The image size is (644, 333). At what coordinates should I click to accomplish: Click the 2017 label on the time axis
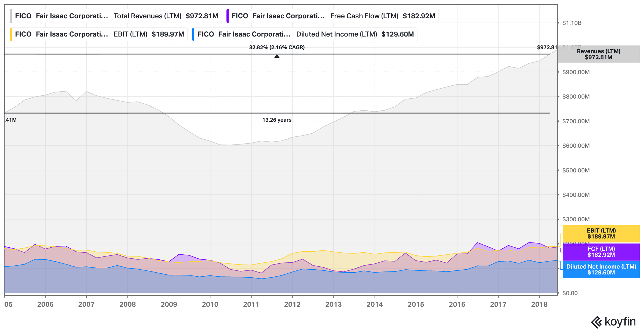[498, 304]
